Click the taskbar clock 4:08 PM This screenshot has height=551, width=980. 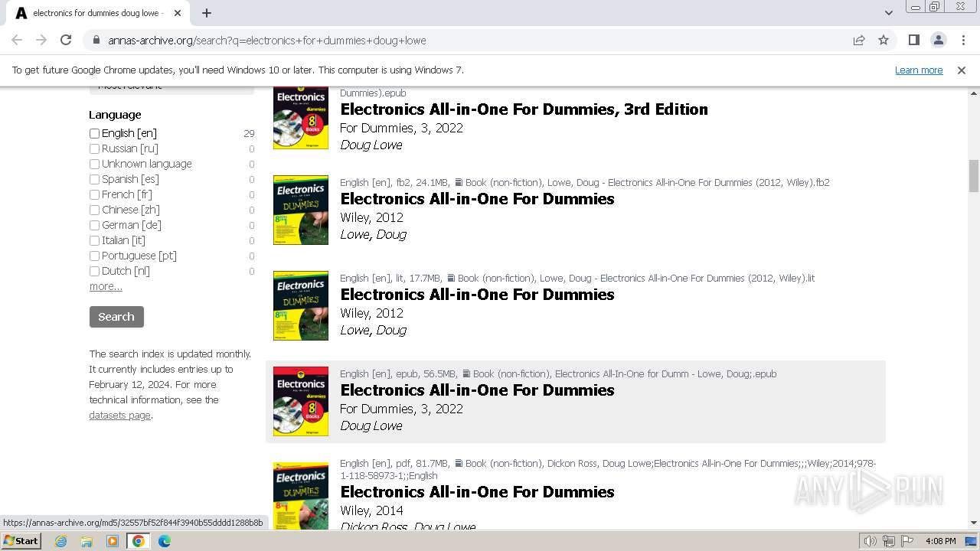[x=940, y=541]
